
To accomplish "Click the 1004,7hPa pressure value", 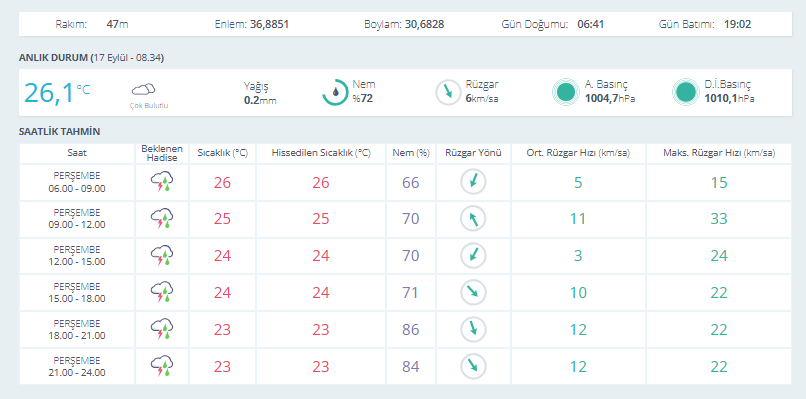I will pyautogui.click(x=610, y=99).
